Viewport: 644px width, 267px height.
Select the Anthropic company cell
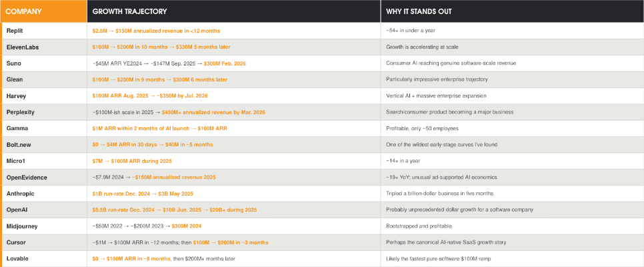[x=43, y=194]
